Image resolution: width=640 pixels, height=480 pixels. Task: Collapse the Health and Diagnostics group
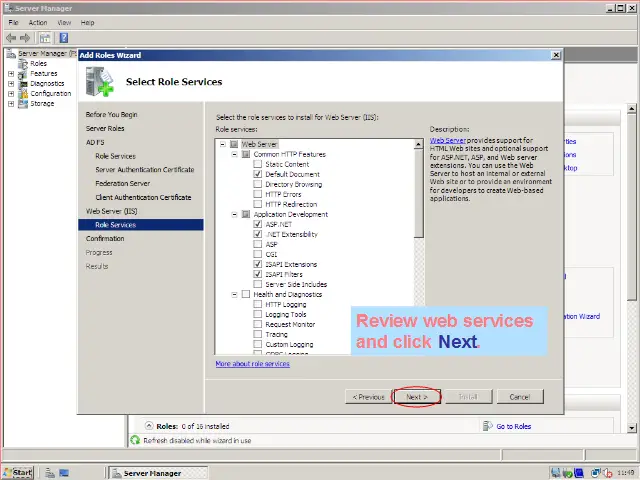point(234,294)
